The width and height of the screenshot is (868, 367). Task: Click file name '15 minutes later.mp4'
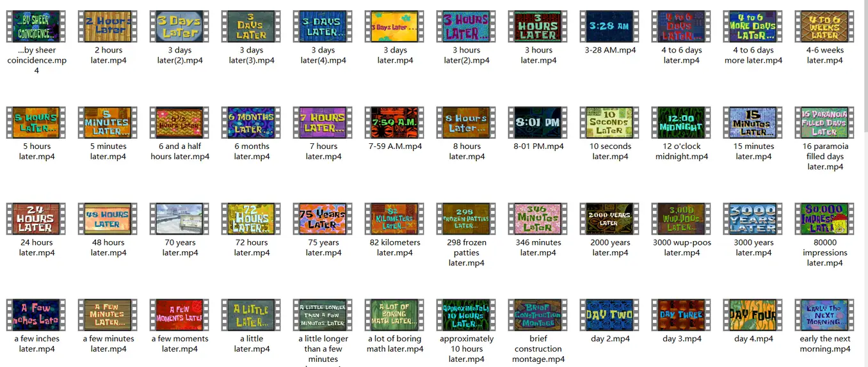753,151
